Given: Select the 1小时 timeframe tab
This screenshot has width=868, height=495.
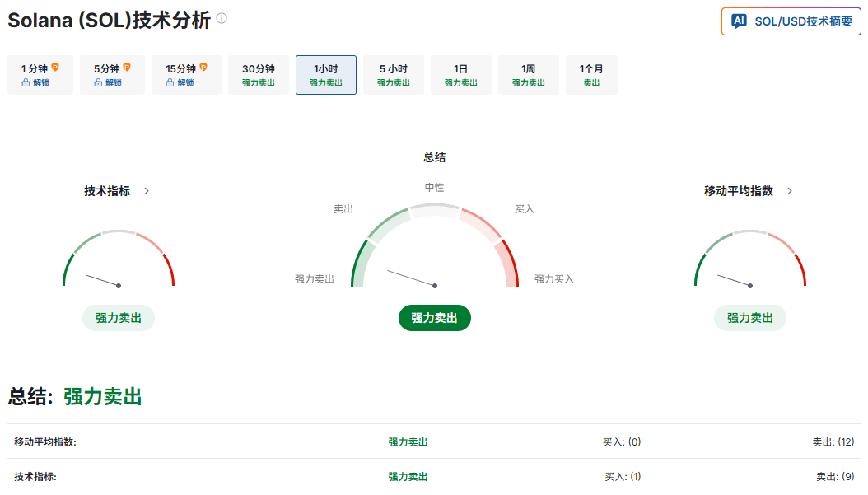Looking at the screenshot, I should (326, 75).
